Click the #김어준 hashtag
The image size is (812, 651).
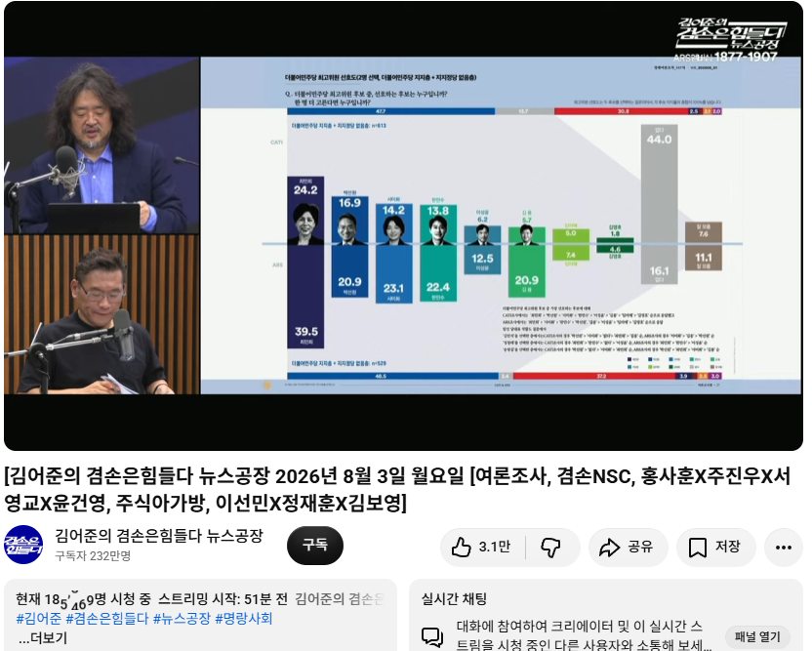click(39, 619)
